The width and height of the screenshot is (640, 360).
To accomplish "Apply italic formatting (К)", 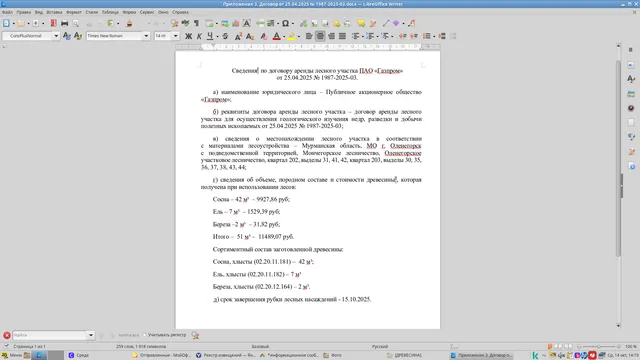I will click(199, 36).
